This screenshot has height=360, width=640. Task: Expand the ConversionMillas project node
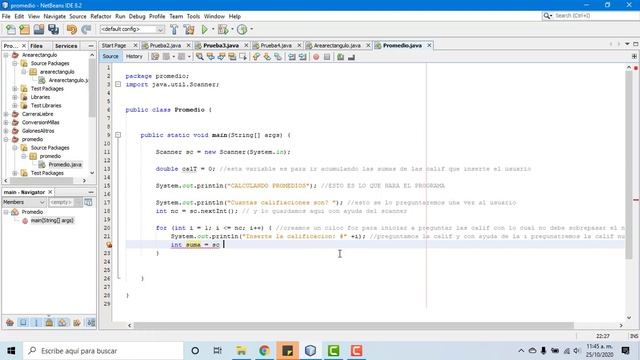(x=6, y=122)
